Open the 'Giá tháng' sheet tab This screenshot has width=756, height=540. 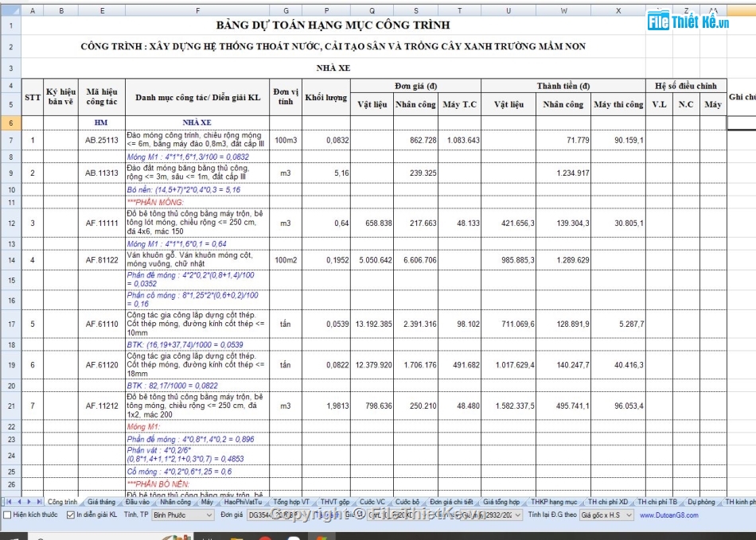(x=101, y=502)
